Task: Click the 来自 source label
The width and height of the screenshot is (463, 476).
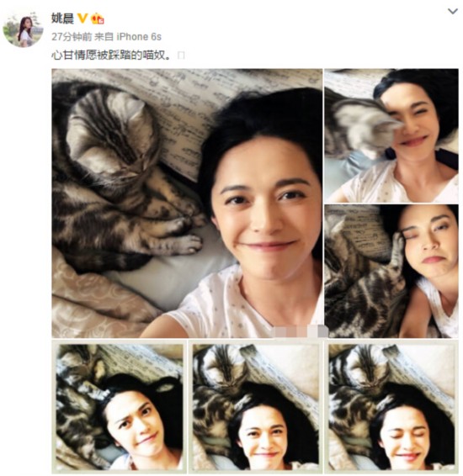Action: (x=104, y=37)
